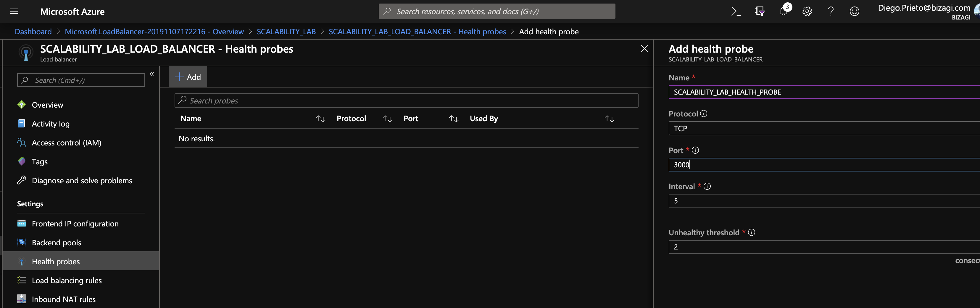Edit the Unhealthy threshold value 2

pyautogui.click(x=824, y=247)
